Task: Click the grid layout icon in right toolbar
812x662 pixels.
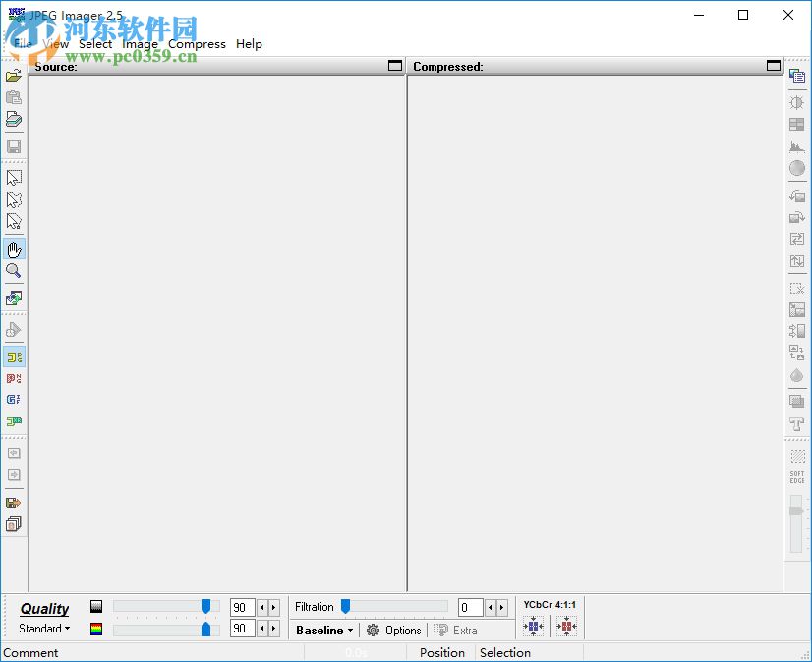Action: coord(797,124)
